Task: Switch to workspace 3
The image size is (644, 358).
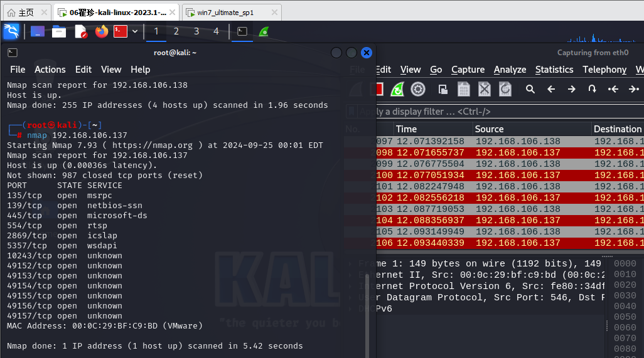Action: coord(196,31)
